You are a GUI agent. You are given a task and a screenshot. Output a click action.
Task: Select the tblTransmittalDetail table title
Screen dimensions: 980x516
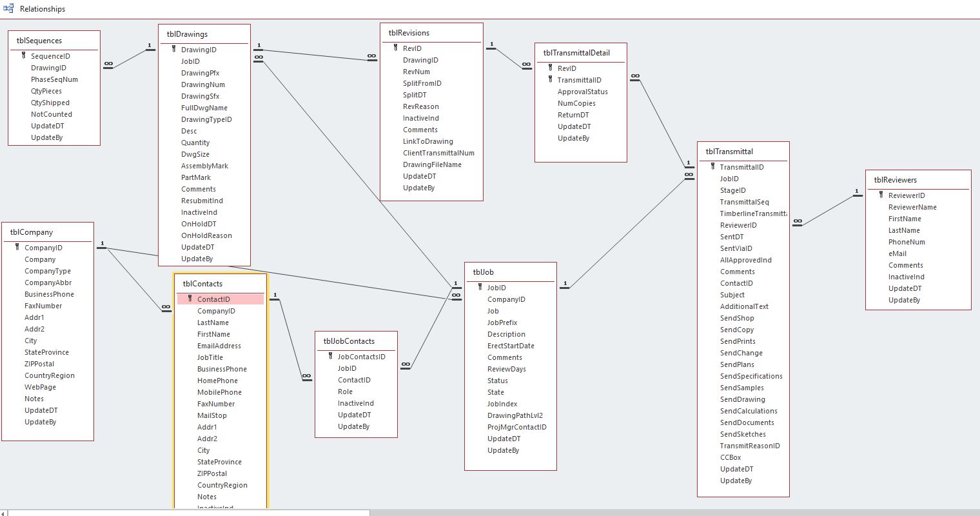[576, 53]
